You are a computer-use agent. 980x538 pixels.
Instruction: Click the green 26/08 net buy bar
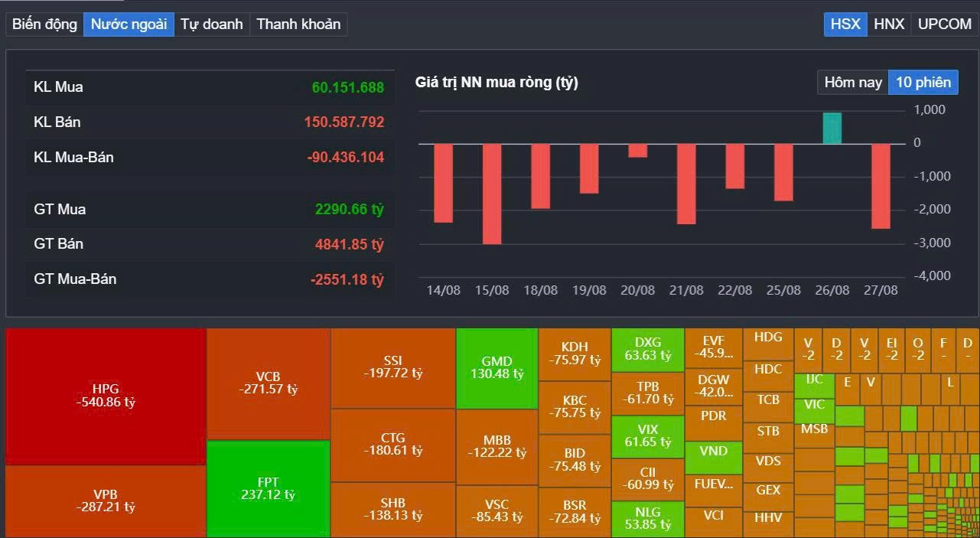[832, 129]
